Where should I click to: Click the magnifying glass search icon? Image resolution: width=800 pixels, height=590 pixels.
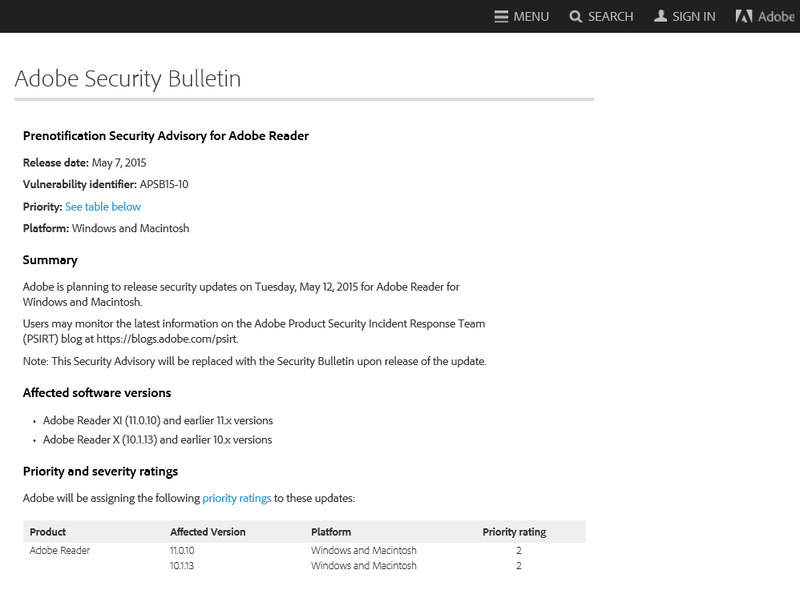point(576,16)
